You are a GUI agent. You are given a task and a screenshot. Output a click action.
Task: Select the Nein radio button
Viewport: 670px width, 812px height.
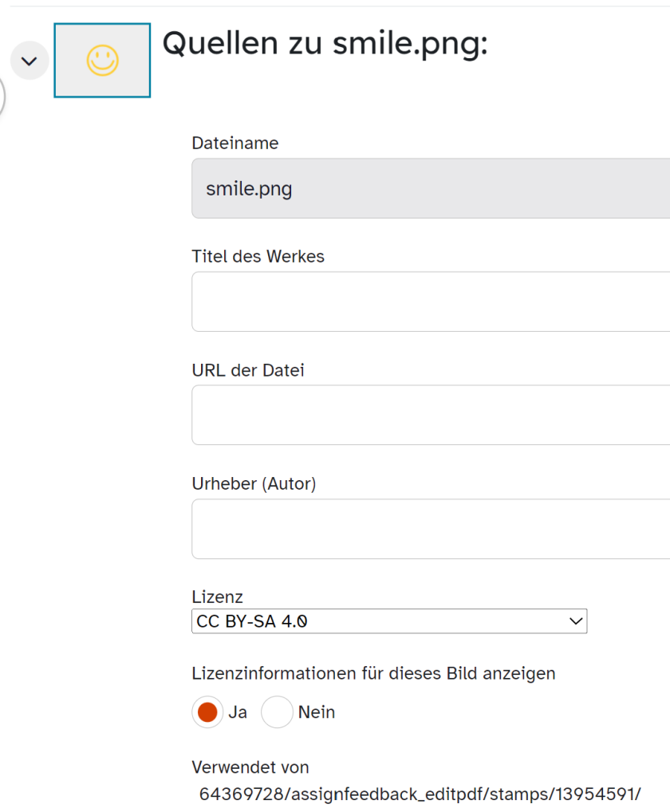coord(277,712)
